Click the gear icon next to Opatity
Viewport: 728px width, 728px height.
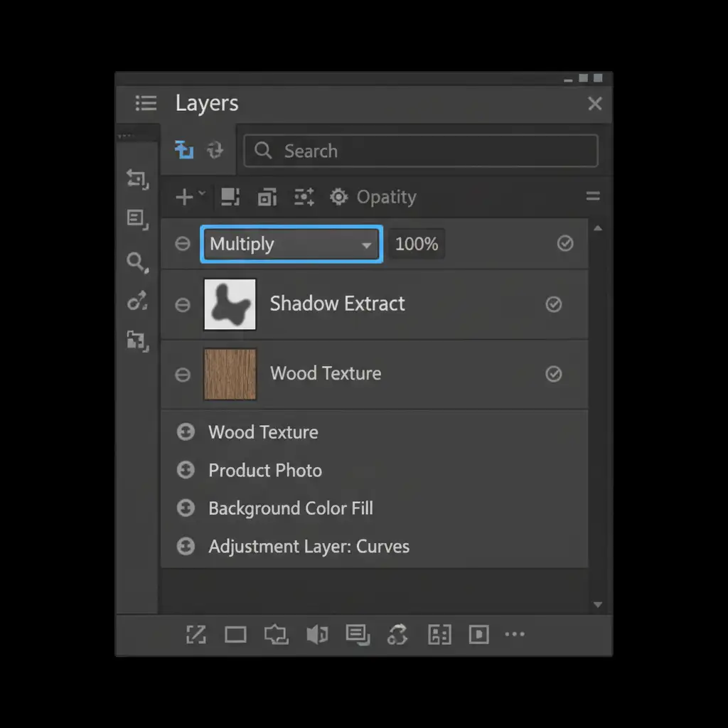pyautogui.click(x=338, y=197)
